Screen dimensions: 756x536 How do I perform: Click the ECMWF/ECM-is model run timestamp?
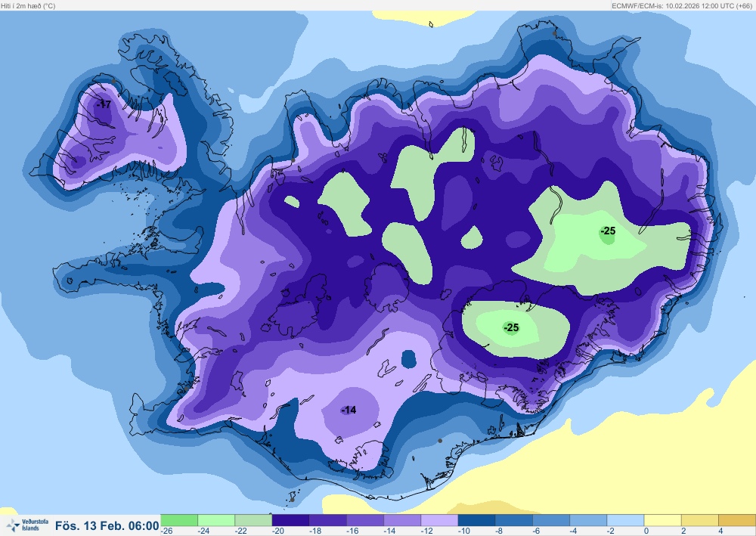coord(681,6)
